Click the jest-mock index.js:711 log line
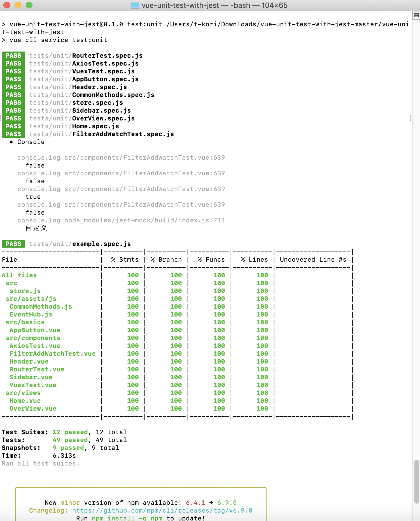 tap(121, 220)
